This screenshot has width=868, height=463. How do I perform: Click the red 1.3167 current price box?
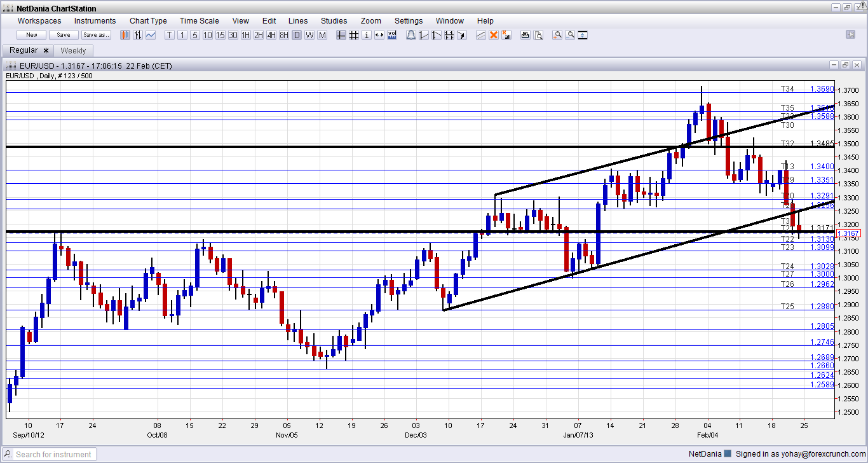point(849,234)
